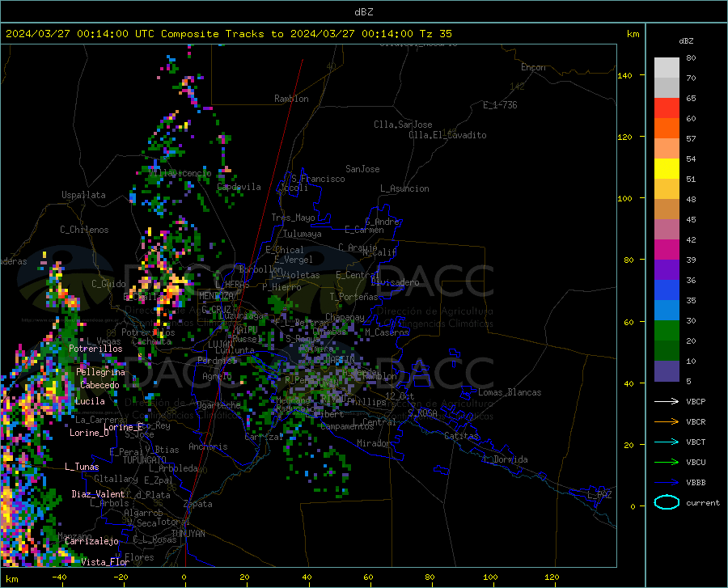Click the MENDOZA city label on map
Screen dimensions: 728x588
(x=216, y=296)
